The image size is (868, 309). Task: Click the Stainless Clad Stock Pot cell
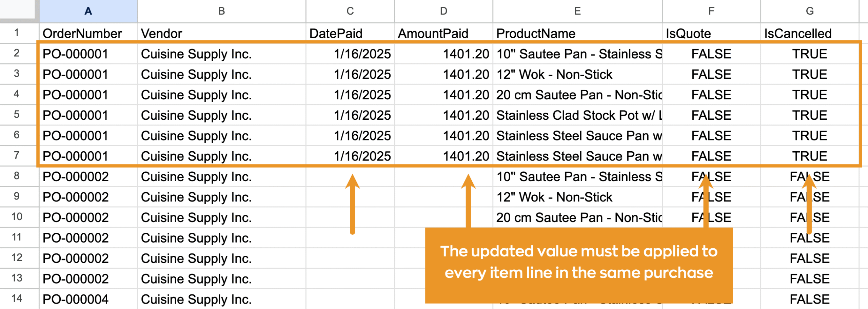click(576, 115)
